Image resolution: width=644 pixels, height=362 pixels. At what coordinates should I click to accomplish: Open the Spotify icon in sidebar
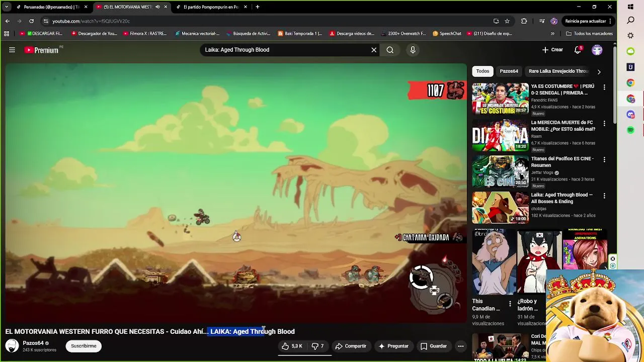630,130
